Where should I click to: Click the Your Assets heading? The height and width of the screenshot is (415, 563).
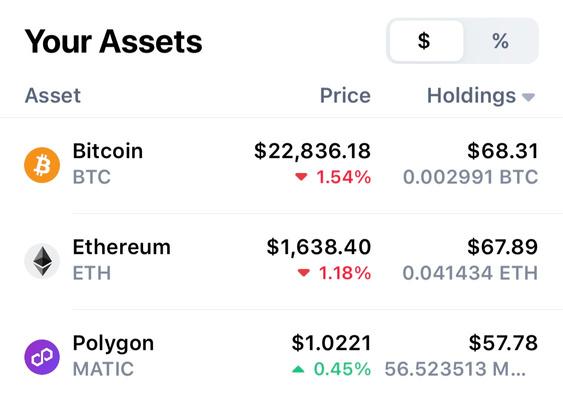pos(113,42)
